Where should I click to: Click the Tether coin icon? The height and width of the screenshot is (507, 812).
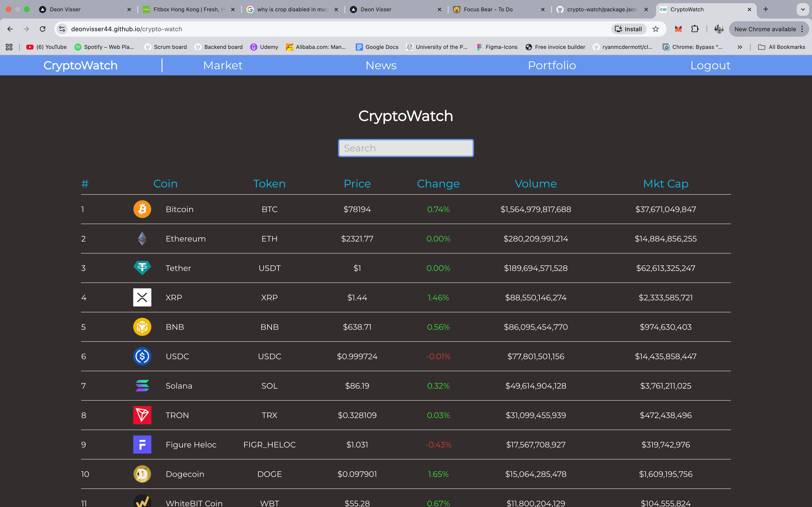coord(142,268)
